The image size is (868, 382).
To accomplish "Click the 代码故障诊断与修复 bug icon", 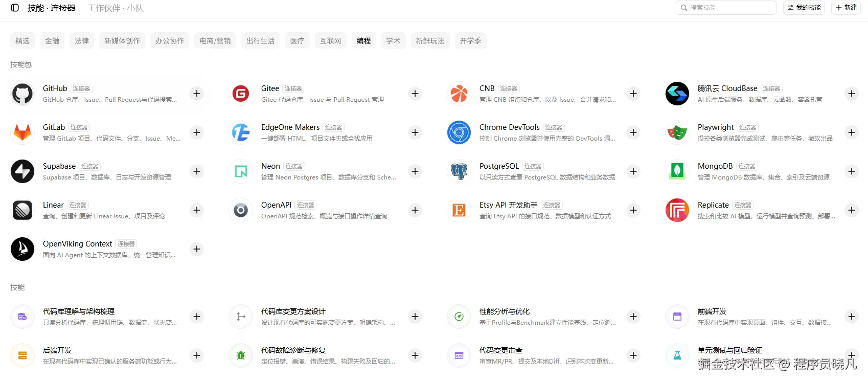I will pos(241,355).
